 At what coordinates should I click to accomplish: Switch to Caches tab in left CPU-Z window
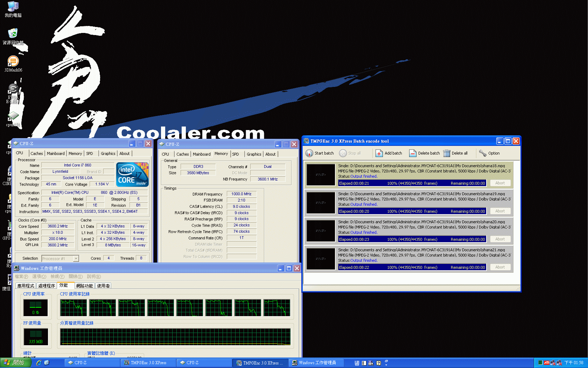(36, 154)
